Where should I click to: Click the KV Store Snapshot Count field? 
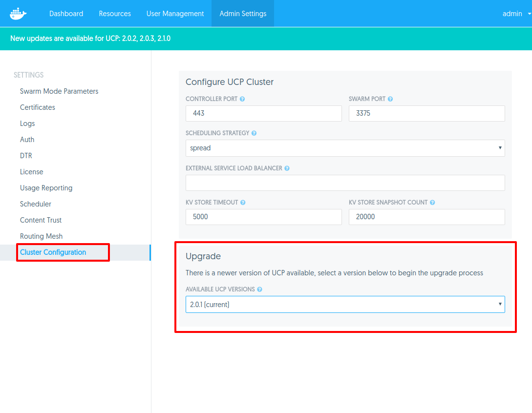pyautogui.click(x=426, y=217)
